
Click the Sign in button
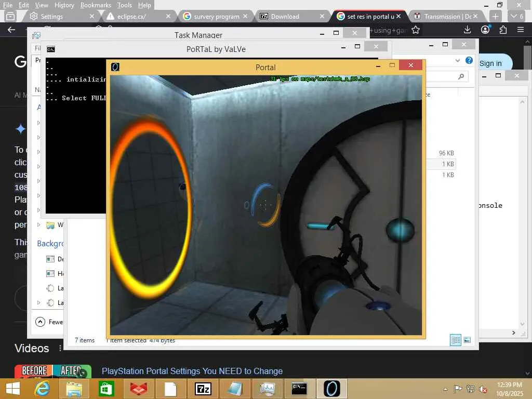490,63
